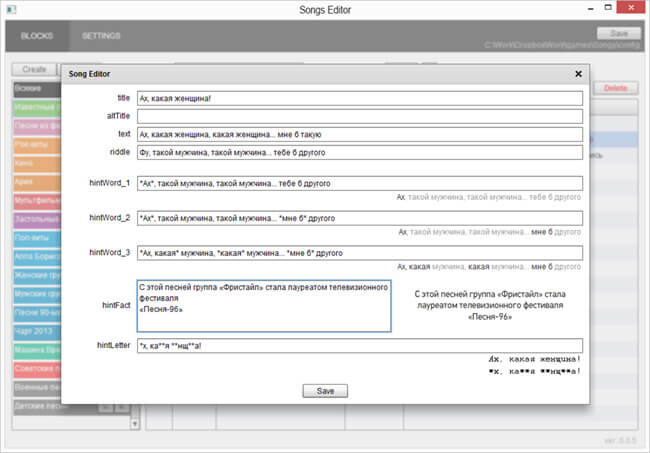Click the red Delete button

[x=615, y=88]
